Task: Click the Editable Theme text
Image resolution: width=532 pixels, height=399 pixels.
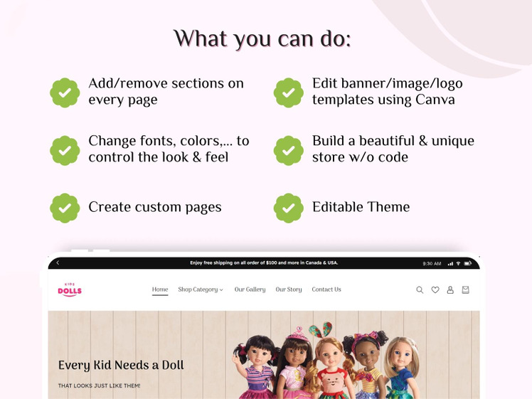Action: pyautogui.click(x=361, y=207)
